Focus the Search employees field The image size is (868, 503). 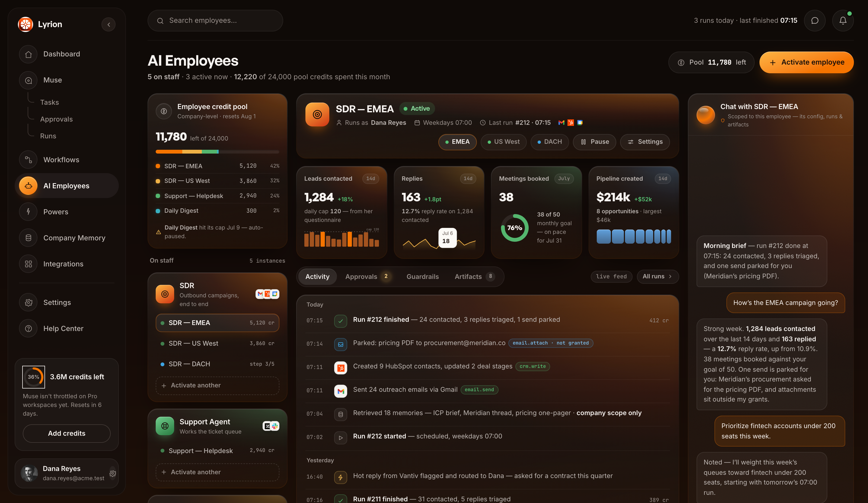point(215,21)
